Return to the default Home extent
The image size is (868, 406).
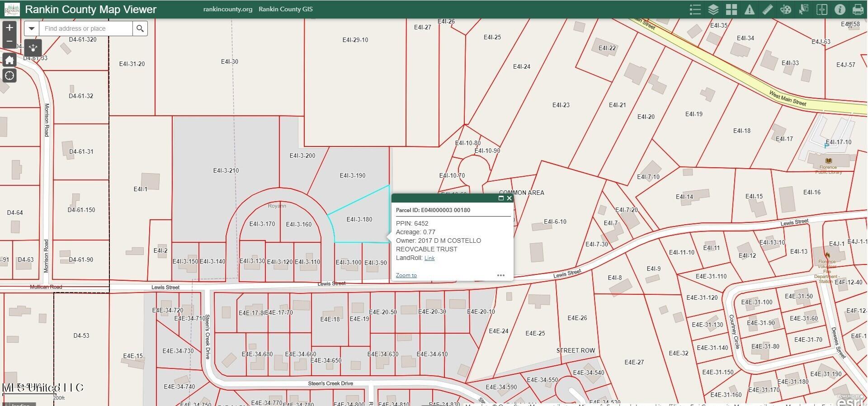click(x=9, y=60)
